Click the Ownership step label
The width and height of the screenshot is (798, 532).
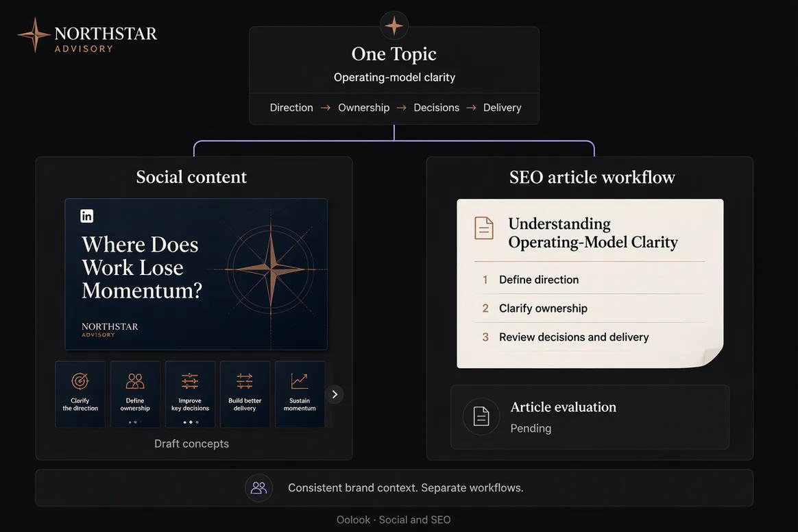tap(363, 108)
